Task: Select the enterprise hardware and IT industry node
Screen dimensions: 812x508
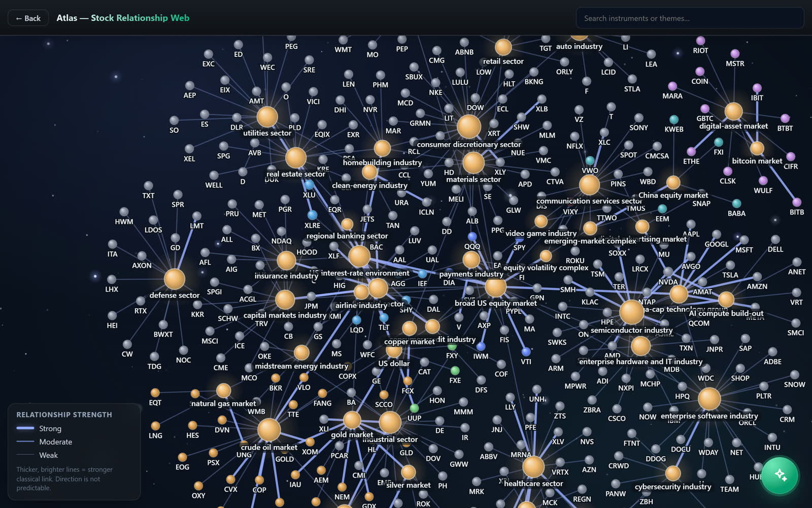Action: tap(640, 346)
